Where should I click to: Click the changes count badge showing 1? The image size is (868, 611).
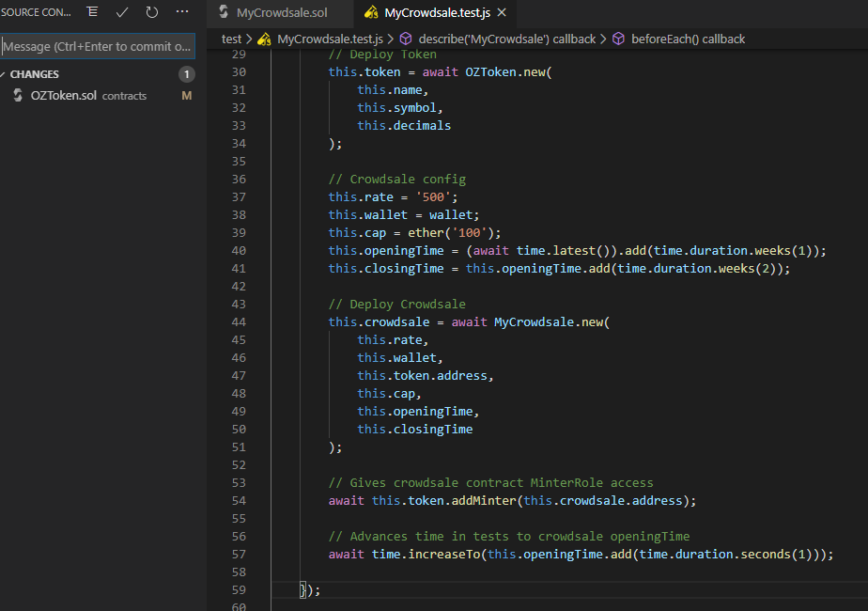187,74
